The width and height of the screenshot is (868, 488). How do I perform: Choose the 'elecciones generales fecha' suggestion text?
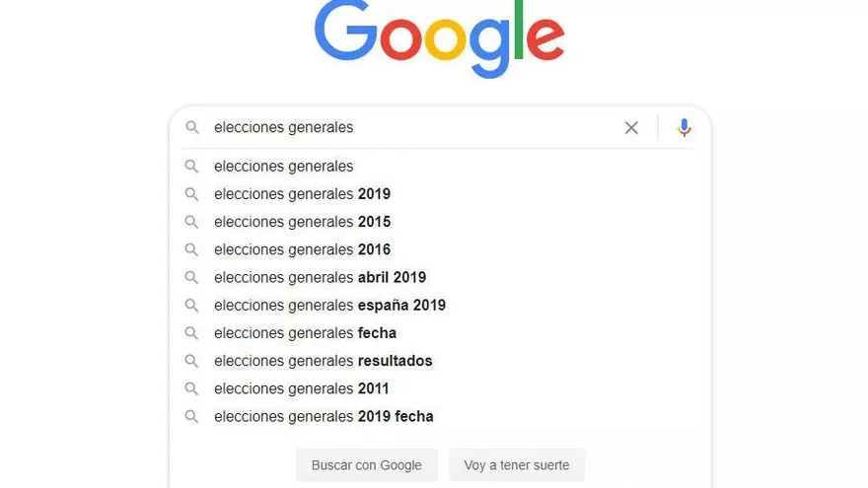pos(305,333)
